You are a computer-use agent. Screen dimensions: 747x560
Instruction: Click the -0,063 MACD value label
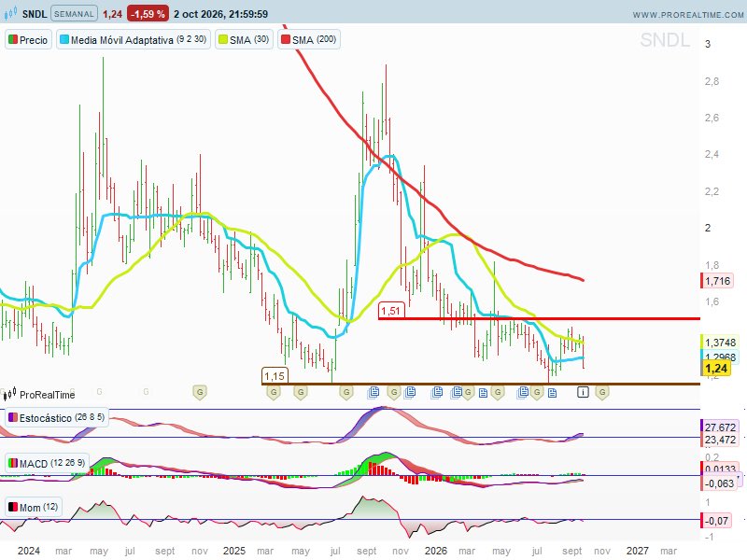point(719,483)
